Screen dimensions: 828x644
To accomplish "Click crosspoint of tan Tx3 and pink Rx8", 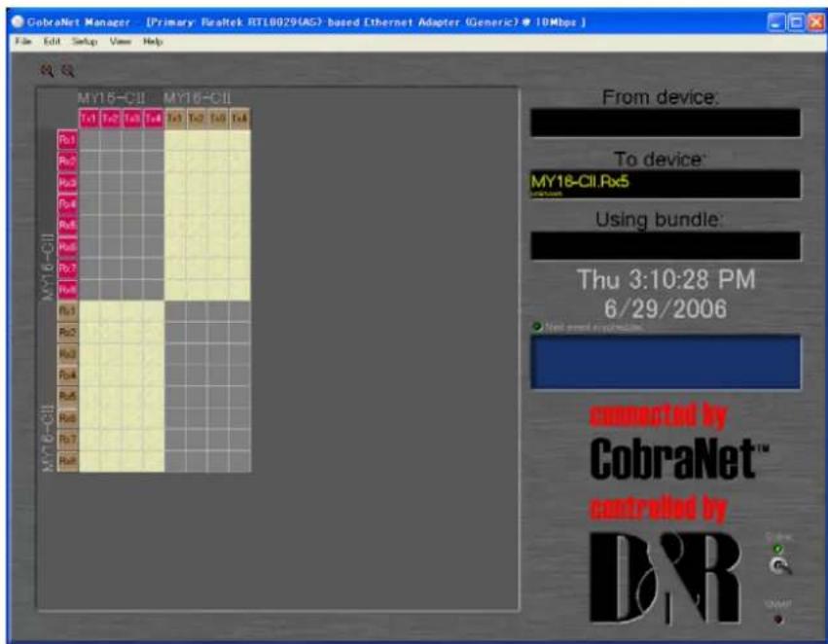I will click(218, 289).
